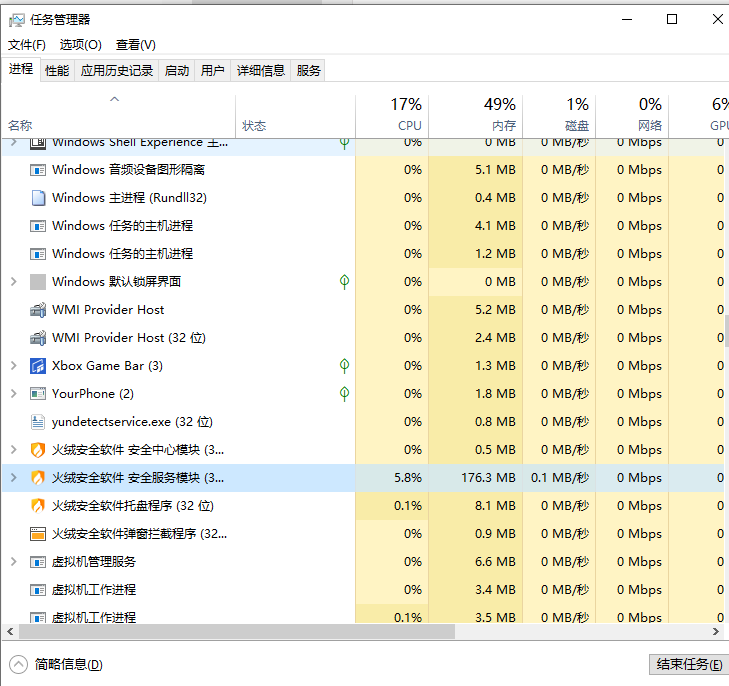Sort by the CPU column header
Image resolution: width=729 pixels, height=686 pixels.
tap(392, 116)
